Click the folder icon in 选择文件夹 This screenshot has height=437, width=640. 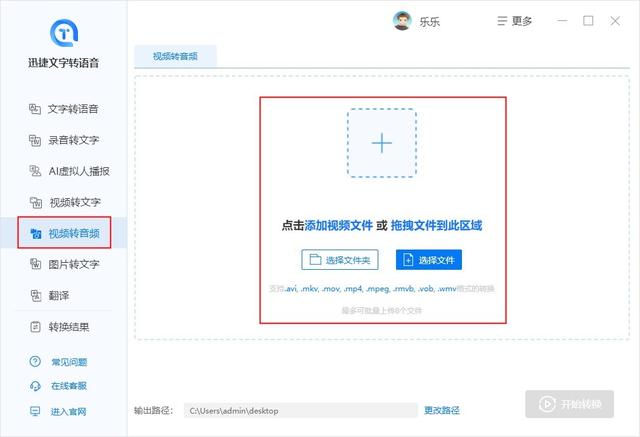point(315,260)
